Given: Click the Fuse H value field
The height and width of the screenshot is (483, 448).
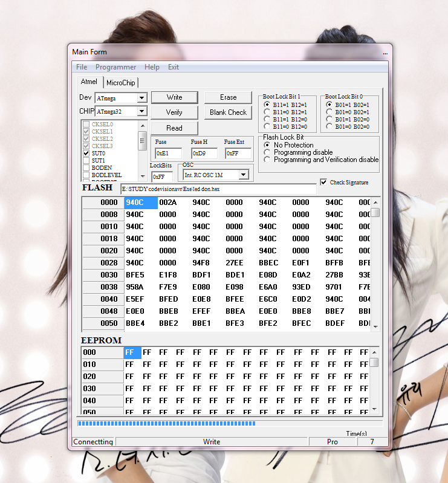Looking at the screenshot, I should tap(204, 154).
